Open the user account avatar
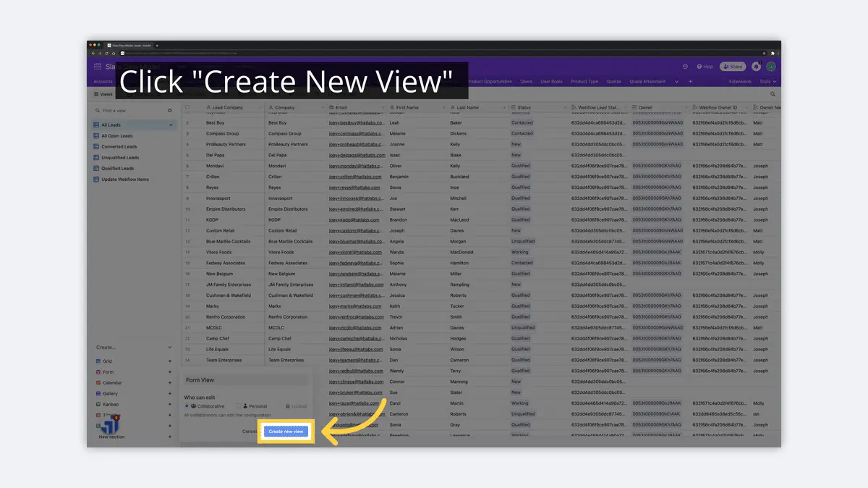The image size is (868, 488). 771,67
